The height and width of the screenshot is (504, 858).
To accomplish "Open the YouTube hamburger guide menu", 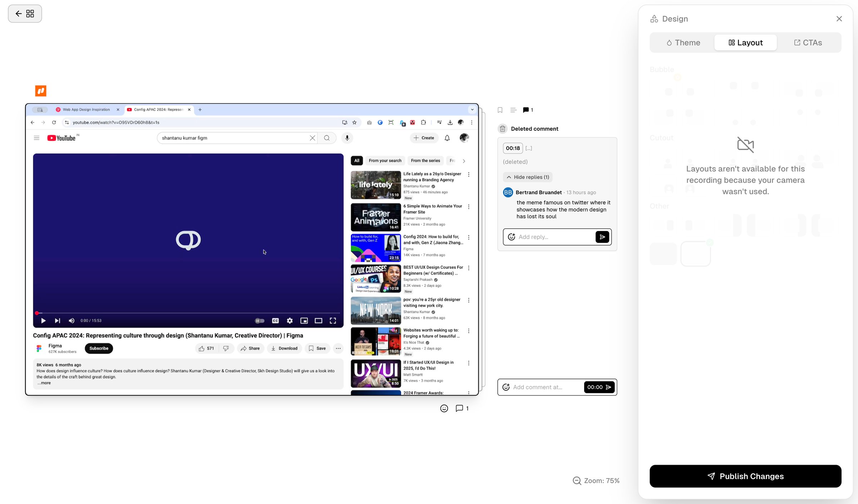I will click(36, 138).
